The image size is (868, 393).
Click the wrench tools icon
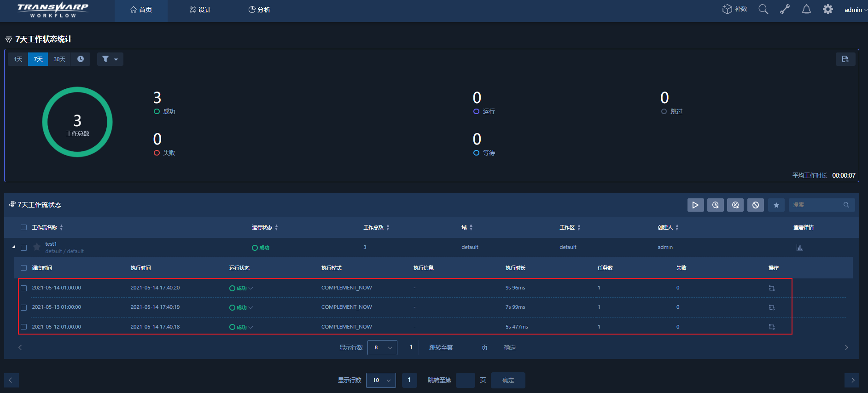pos(785,10)
